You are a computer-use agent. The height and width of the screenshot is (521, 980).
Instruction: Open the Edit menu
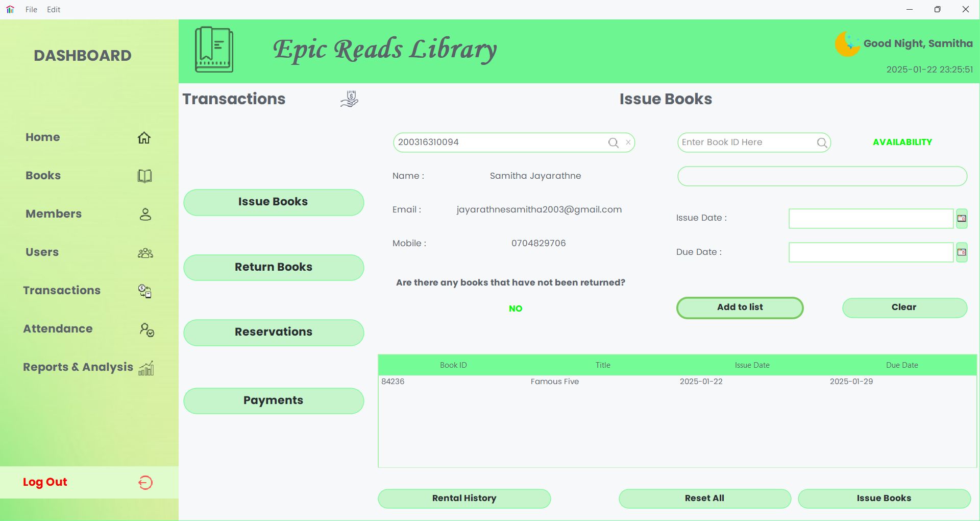point(54,9)
